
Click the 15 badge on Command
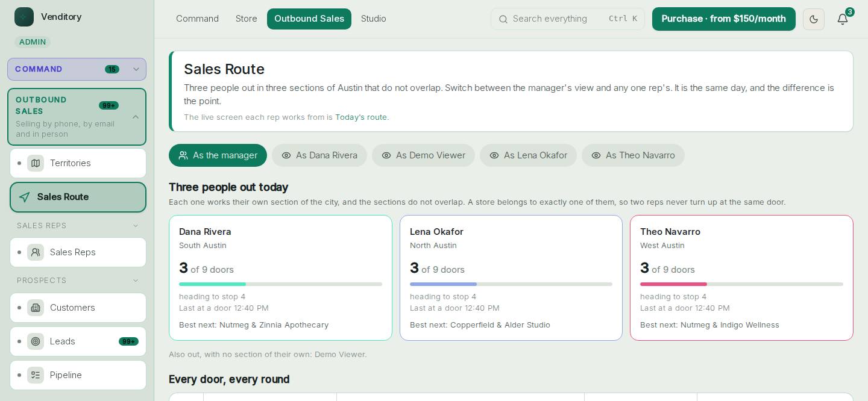coord(112,69)
